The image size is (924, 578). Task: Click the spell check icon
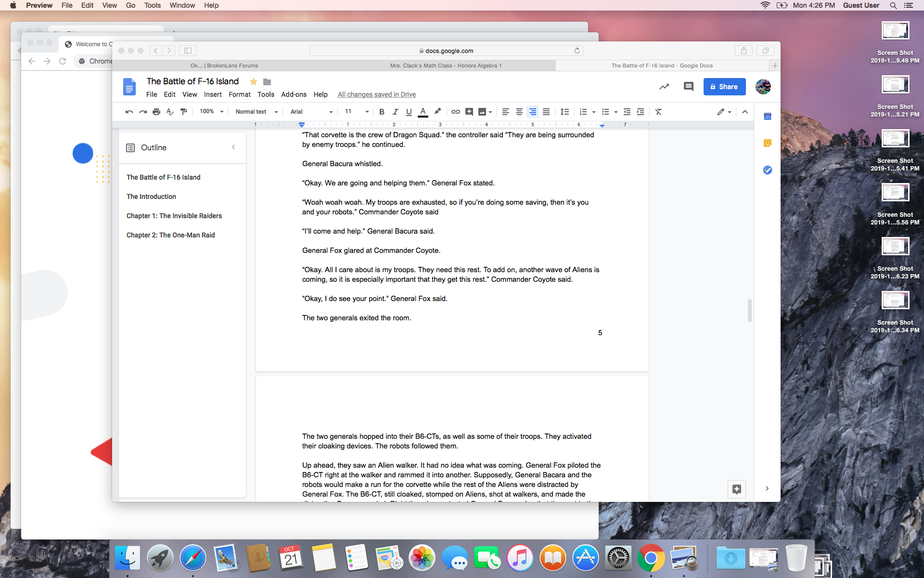pyautogui.click(x=169, y=112)
